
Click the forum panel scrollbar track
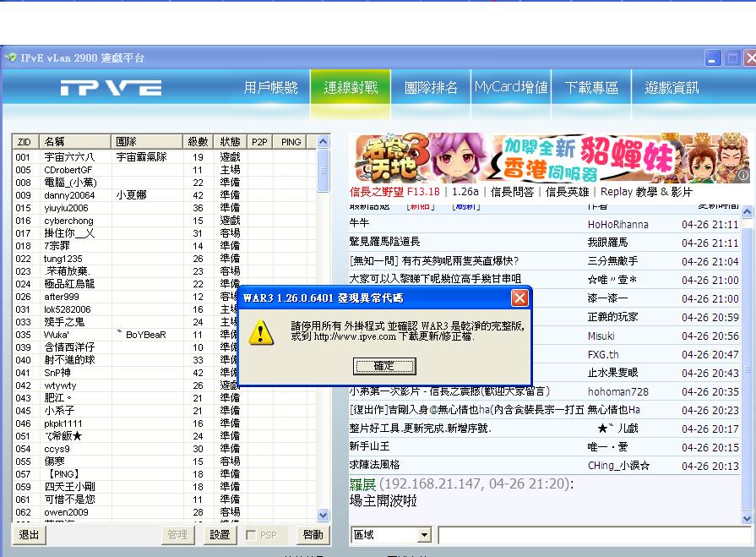pos(747,365)
